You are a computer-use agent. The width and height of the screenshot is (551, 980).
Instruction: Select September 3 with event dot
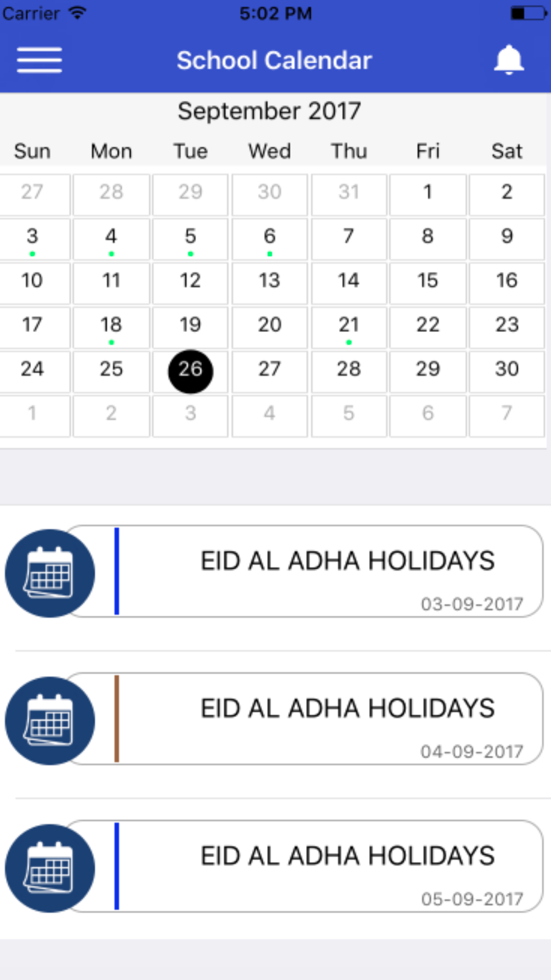[x=33, y=239]
